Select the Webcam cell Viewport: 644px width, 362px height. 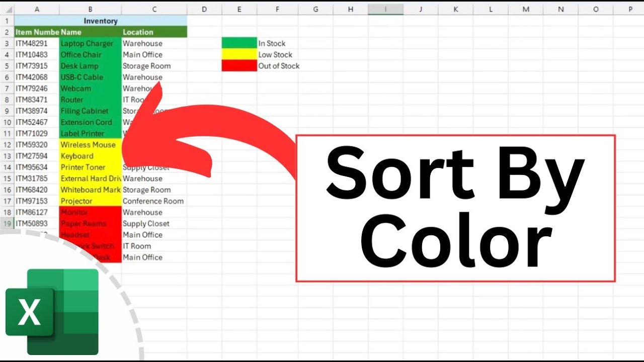tap(90, 88)
